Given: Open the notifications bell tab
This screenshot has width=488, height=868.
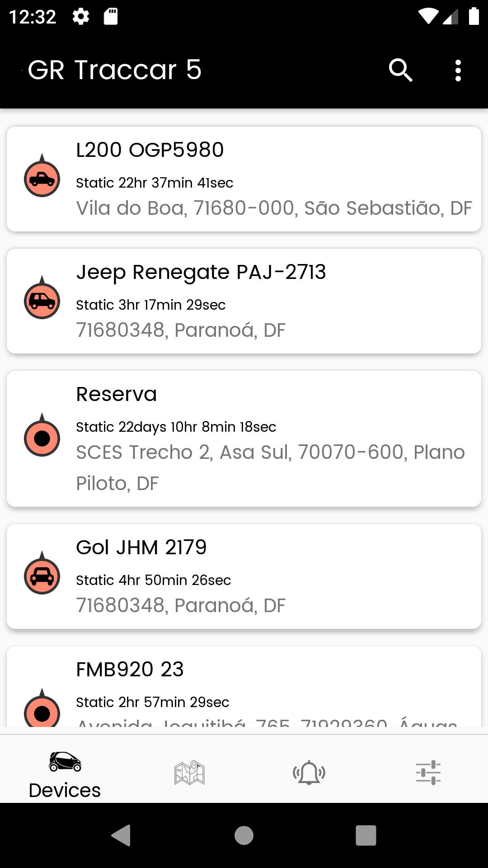Looking at the screenshot, I should [309, 772].
